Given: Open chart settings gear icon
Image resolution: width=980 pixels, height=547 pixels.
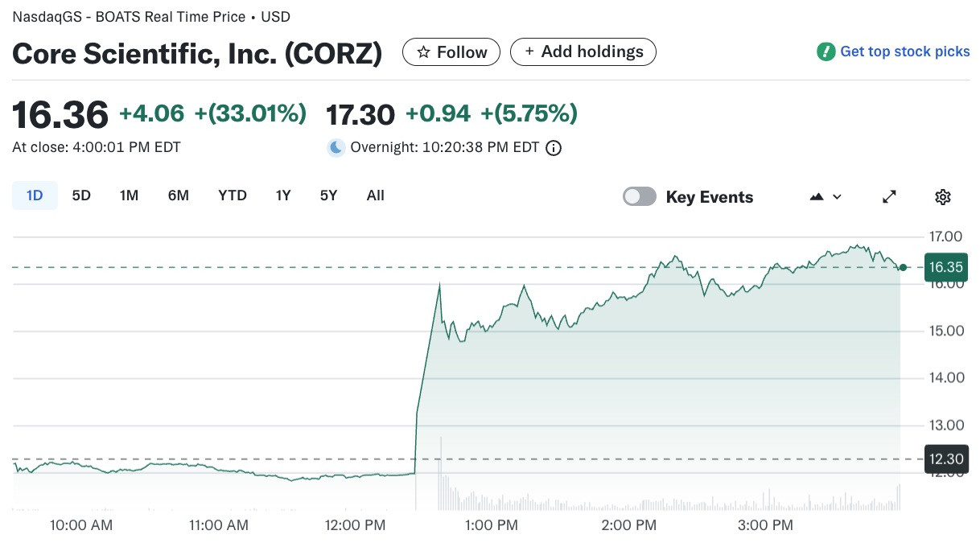Looking at the screenshot, I should click(x=943, y=196).
